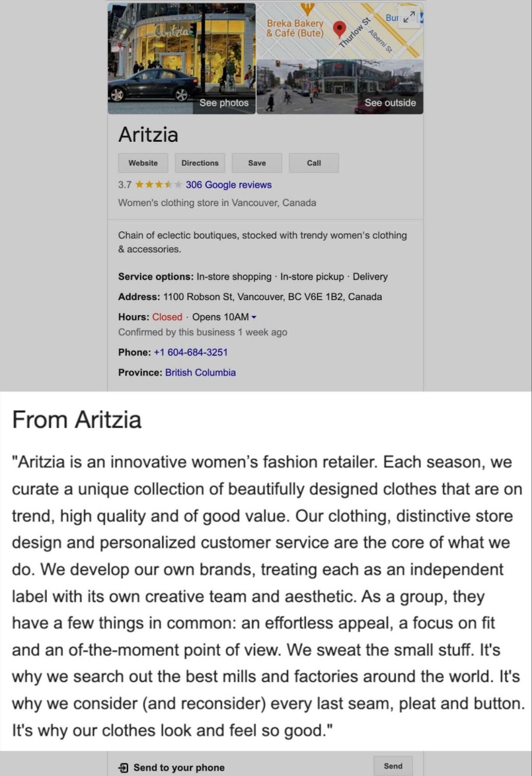Click the Website button
Screen dimensions: 532x776
point(143,163)
